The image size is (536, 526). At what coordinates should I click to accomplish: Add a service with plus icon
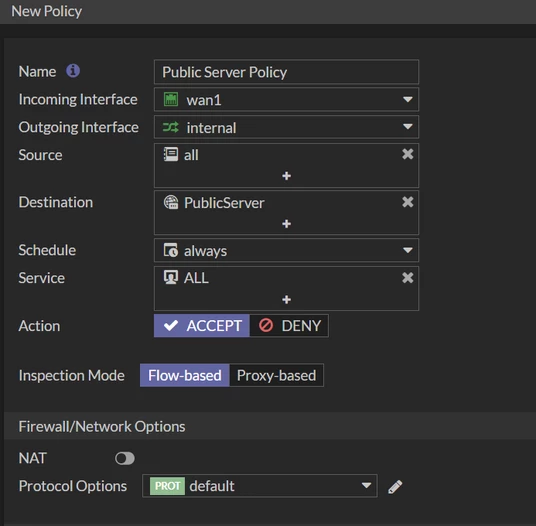coord(286,299)
